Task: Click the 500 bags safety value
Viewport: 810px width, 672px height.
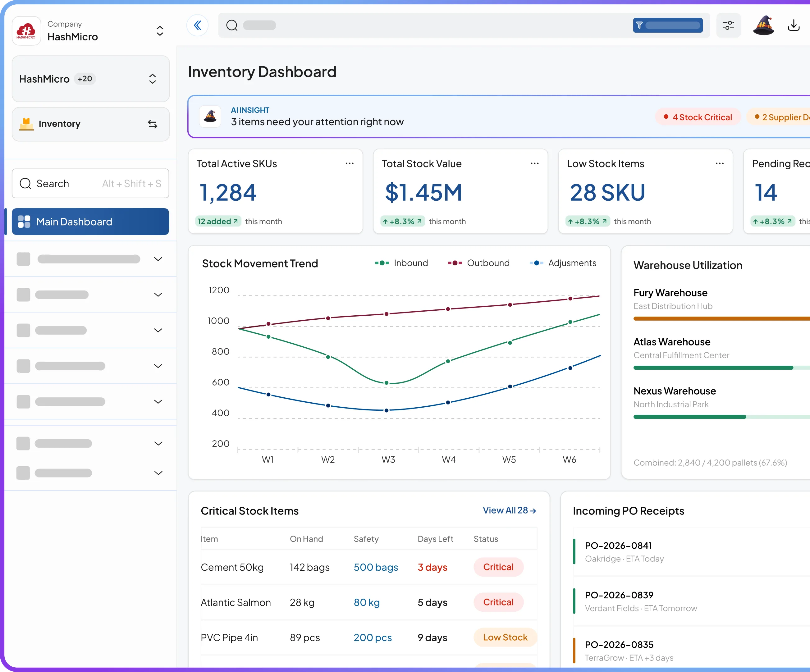Action: coord(376,567)
